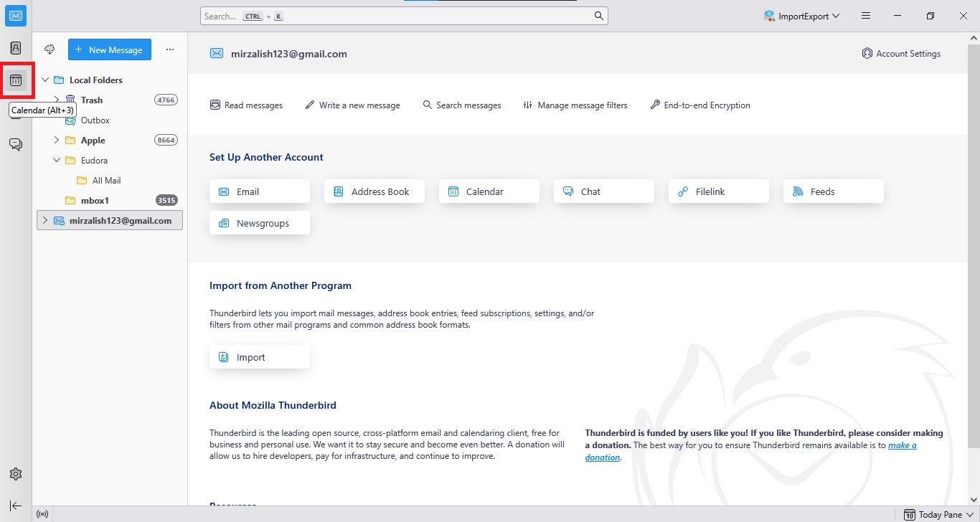Open End-to-end Encryption settings
This screenshot has width=980, height=522.
[700, 105]
